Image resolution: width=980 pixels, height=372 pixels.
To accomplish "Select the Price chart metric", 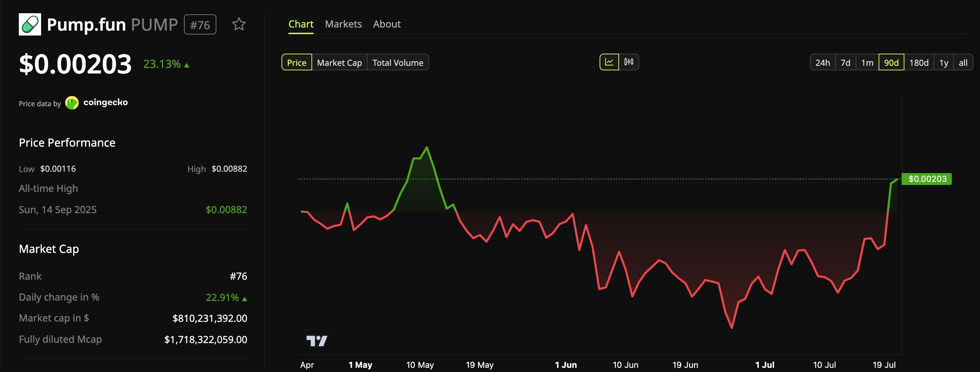I will click(x=297, y=62).
